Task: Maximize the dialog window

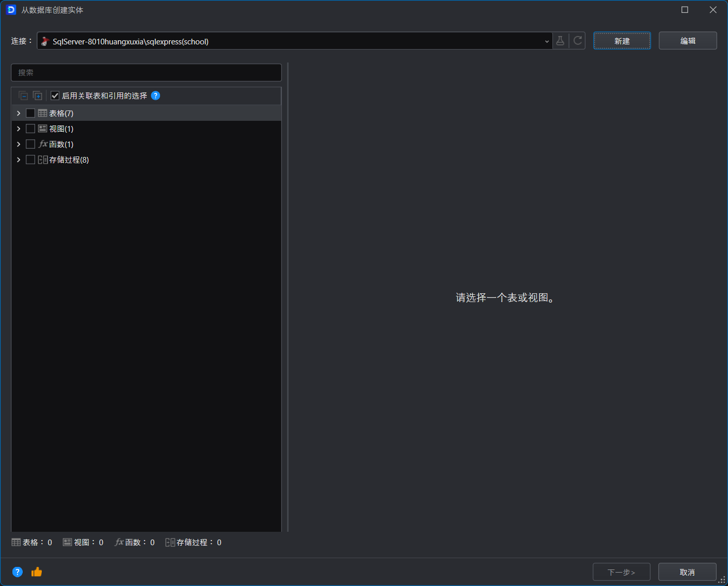Action: (x=685, y=10)
